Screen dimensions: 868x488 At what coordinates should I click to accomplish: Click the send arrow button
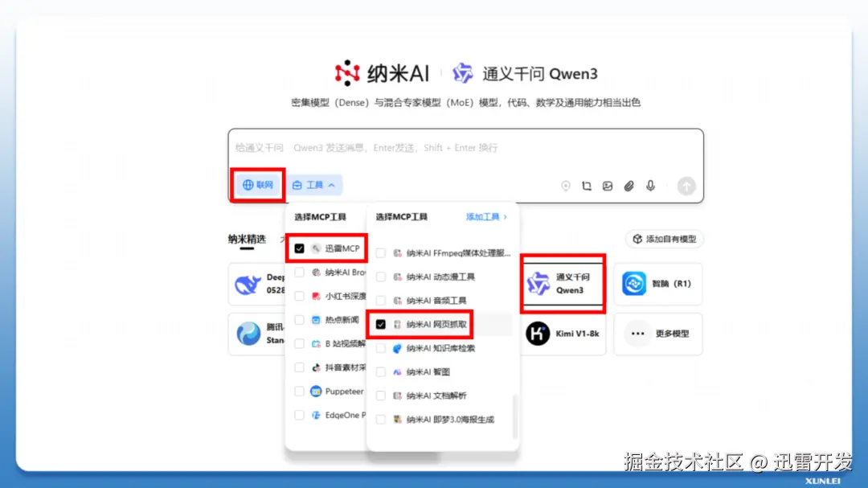point(686,187)
